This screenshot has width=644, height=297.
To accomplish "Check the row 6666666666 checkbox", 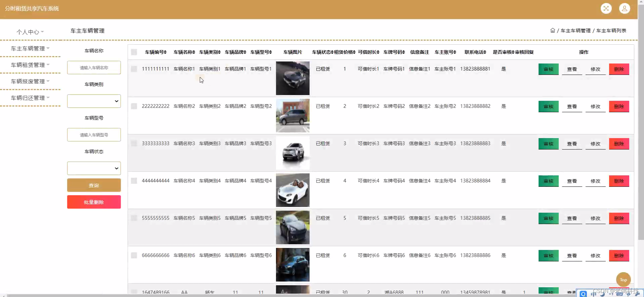I will point(134,255).
